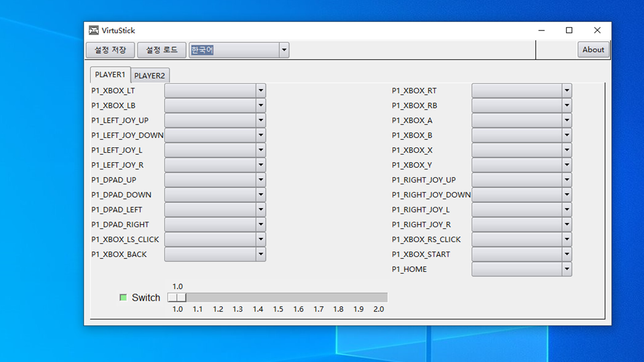The height and width of the screenshot is (362, 644).
Task: Open the P1_XBOX_LT mapping dropdown
Action: click(x=261, y=90)
